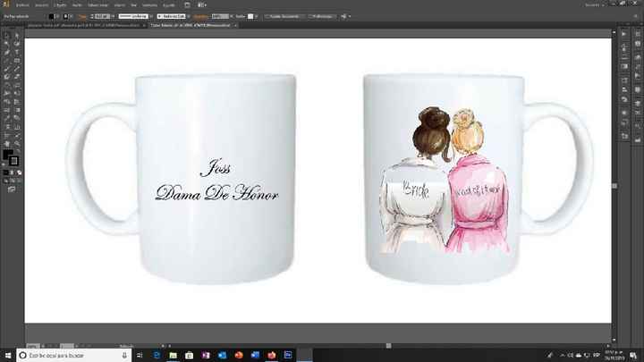Open the Objeto menu

pos(60,5)
